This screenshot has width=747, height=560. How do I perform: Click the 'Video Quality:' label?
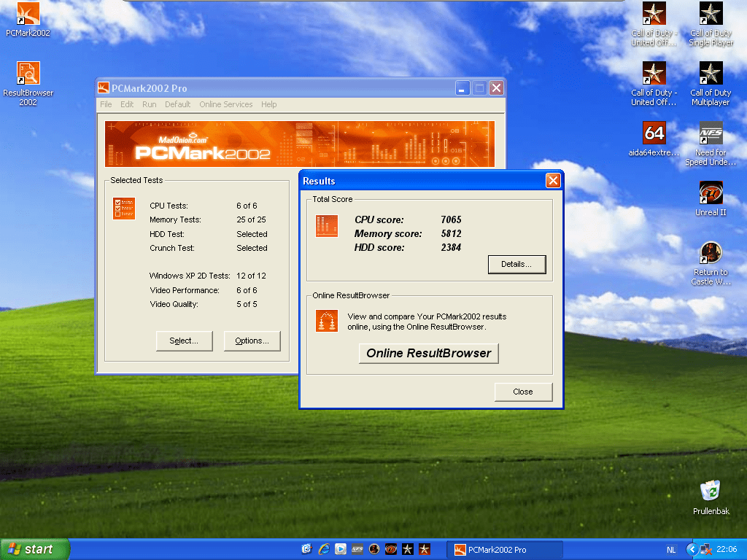(174, 304)
